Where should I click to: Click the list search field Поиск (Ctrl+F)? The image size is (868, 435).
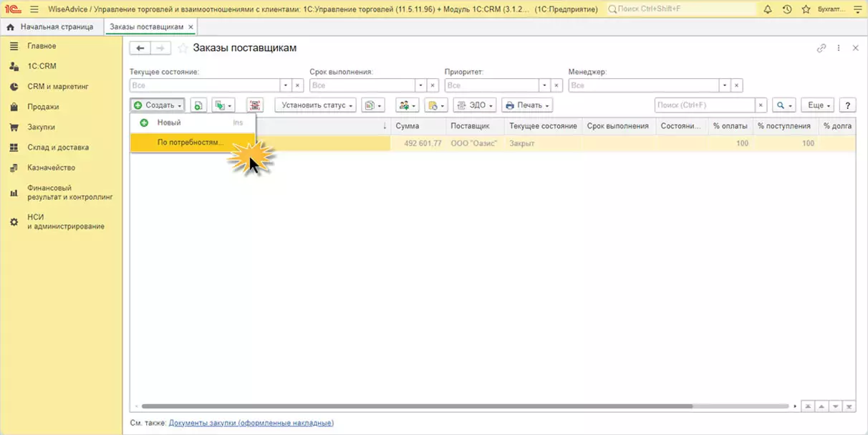coord(705,105)
